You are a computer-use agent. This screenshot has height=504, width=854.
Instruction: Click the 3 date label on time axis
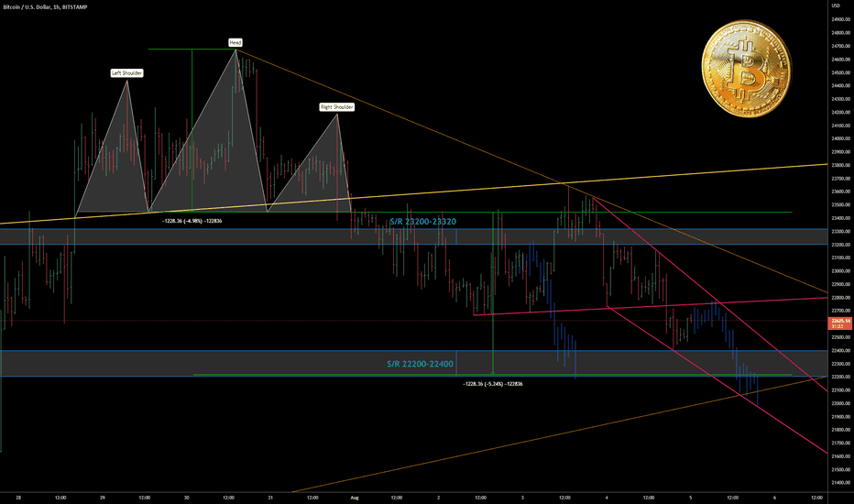pos(522,498)
